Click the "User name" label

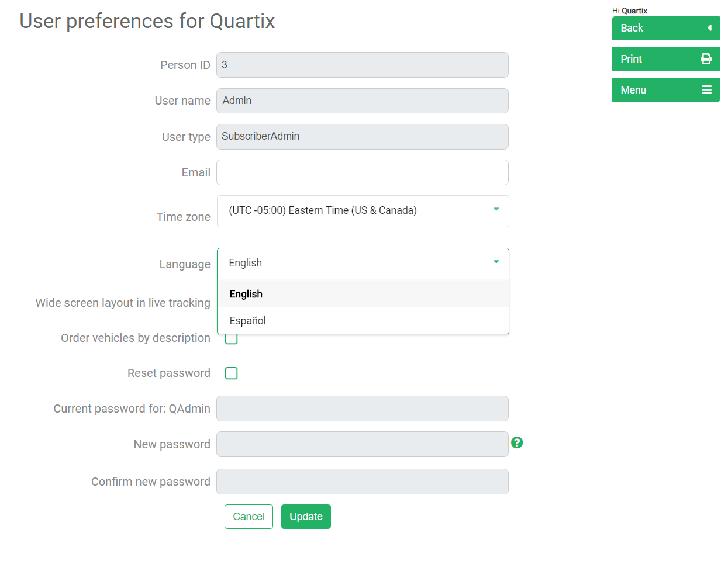[x=182, y=101]
